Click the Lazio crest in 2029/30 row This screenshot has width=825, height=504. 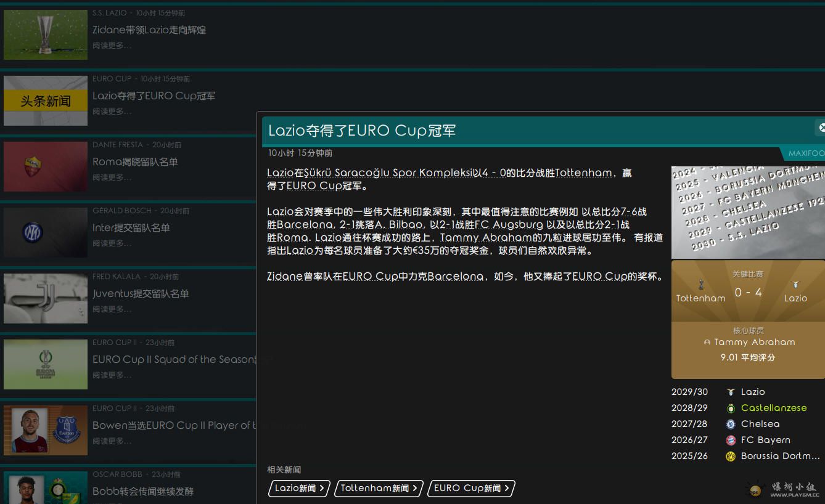point(731,392)
